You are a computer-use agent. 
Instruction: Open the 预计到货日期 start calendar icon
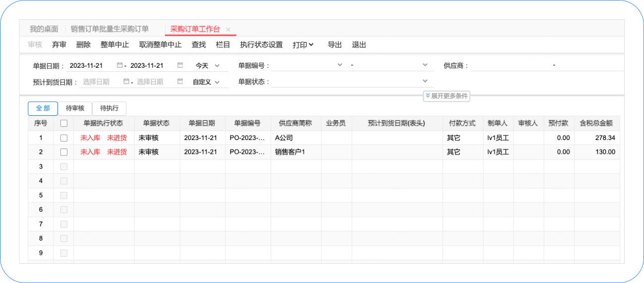126,82
